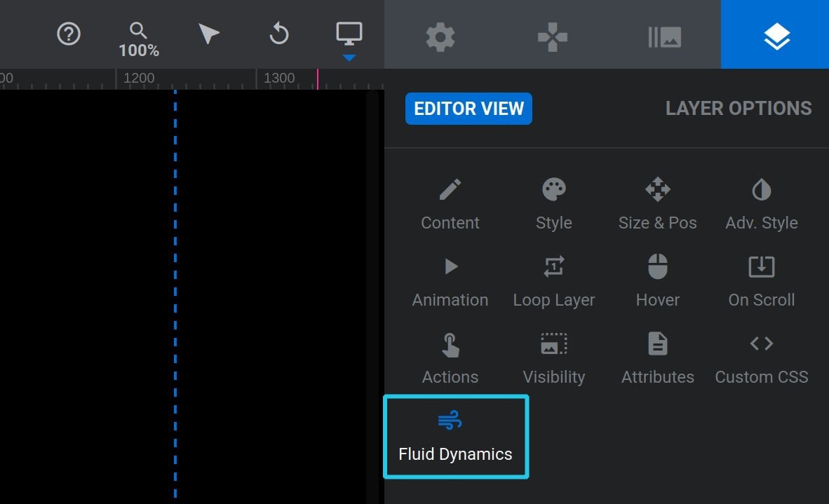
Task: Open the Fluid Dynamics layer option
Action: [456, 437]
